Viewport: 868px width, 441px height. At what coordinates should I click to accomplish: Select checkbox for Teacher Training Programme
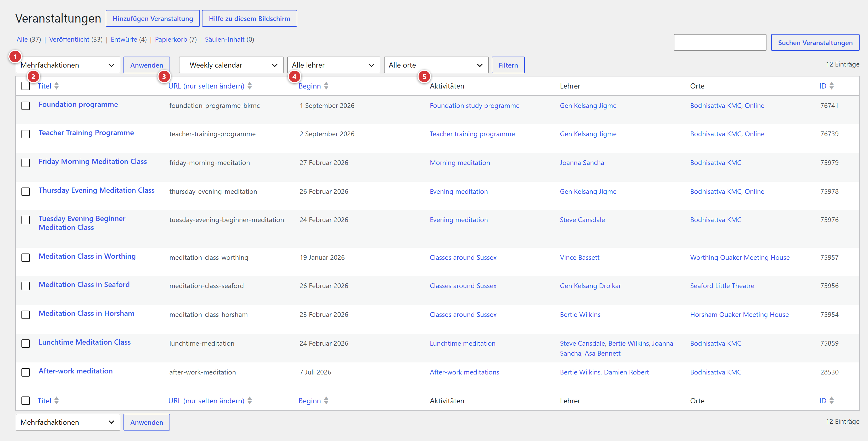pos(26,134)
